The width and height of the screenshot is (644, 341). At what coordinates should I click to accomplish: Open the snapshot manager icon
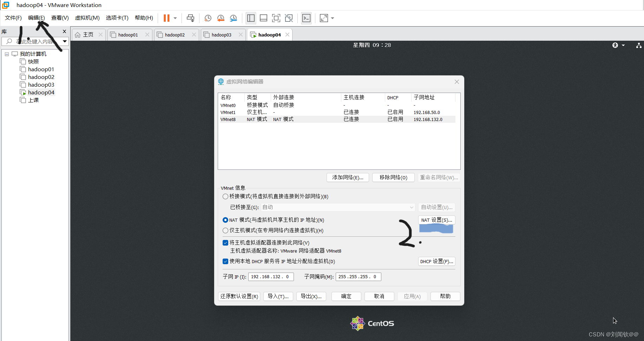(234, 18)
